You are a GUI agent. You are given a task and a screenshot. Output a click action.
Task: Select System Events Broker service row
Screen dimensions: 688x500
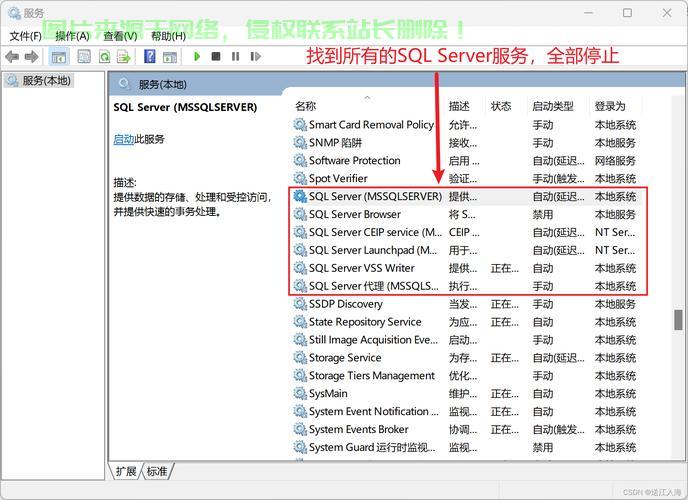click(x=465, y=429)
